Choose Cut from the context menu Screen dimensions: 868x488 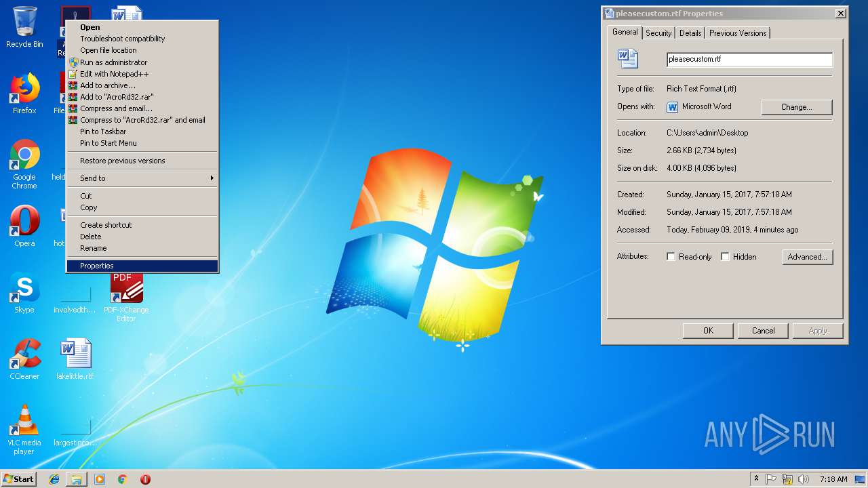[142, 196]
